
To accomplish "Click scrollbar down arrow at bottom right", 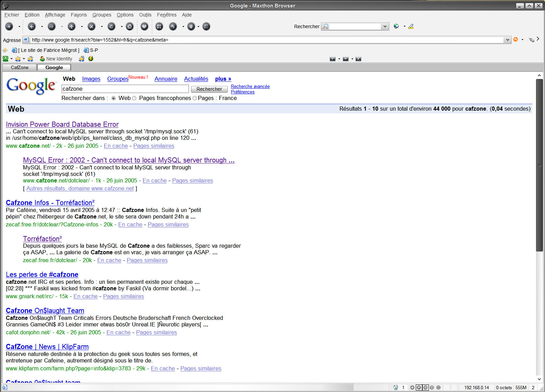I will (x=539, y=379).
